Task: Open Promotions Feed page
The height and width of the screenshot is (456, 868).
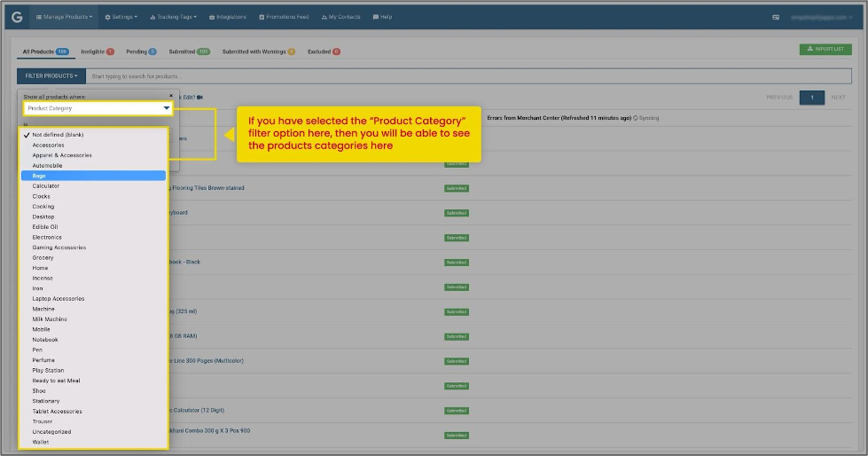Action: click(x=284, y=17)
